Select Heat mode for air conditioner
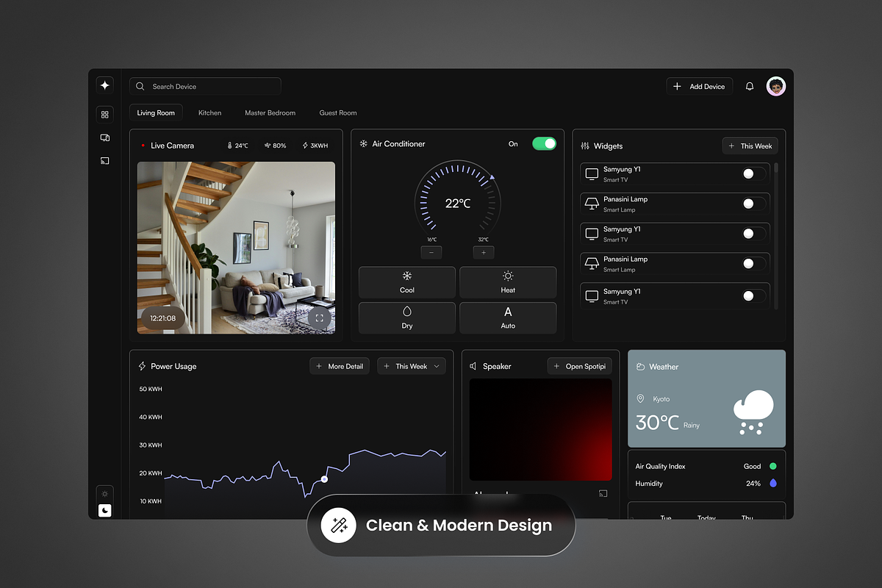This screenshot has width=882, height=588. pos(508,282)
